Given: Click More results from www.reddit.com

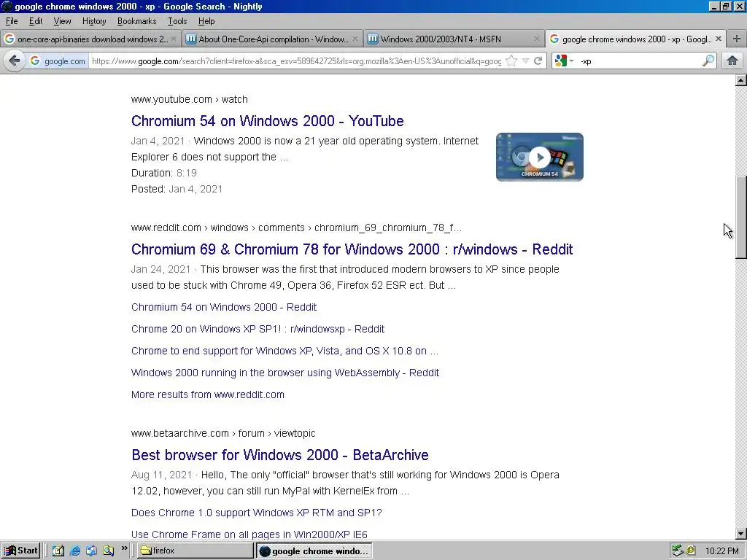Looking at the screenshot, I should (x=208, y=394).
